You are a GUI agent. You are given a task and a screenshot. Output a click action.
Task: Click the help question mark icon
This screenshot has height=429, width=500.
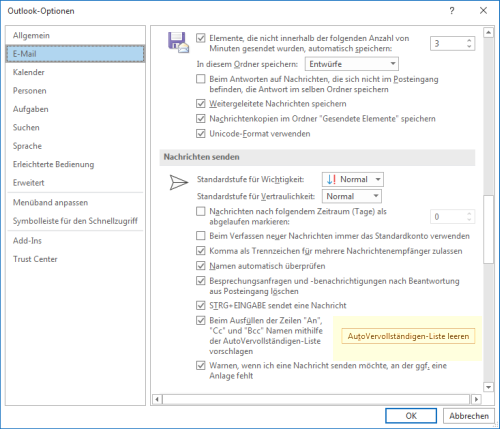(452, 11)
